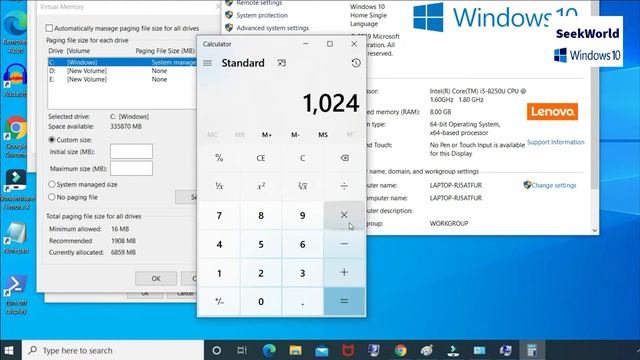Open Notepad desktop shortcut

16,238
